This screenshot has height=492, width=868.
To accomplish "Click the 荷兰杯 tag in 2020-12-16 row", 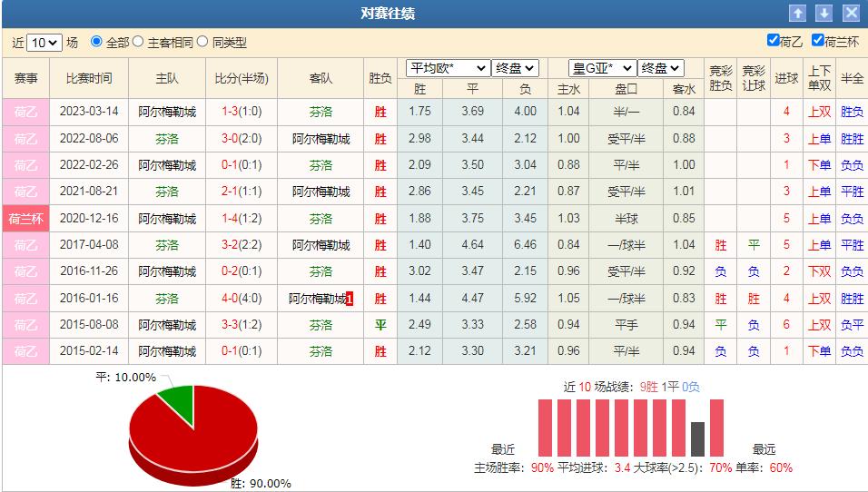I will point(25,219).
